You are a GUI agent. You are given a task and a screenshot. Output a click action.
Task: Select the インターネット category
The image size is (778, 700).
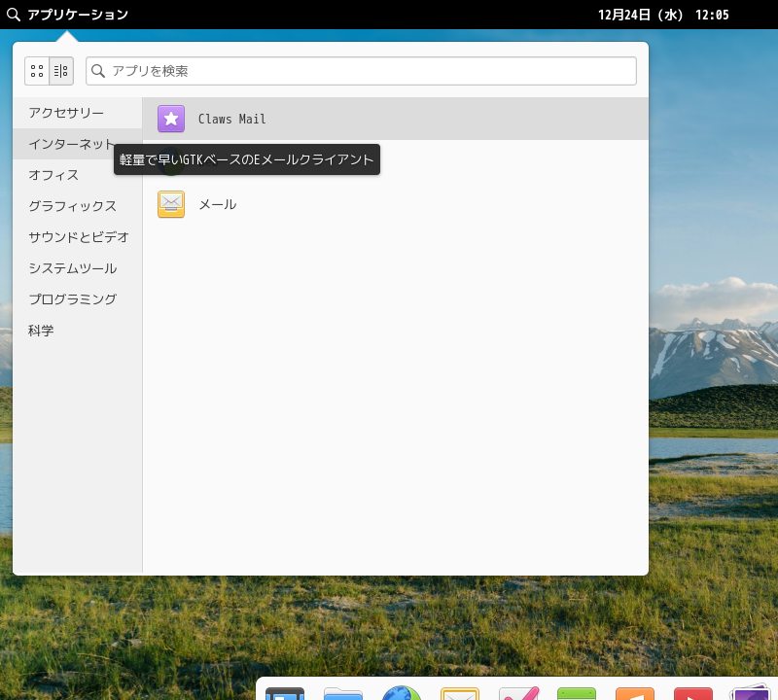[x=71, y=144]
